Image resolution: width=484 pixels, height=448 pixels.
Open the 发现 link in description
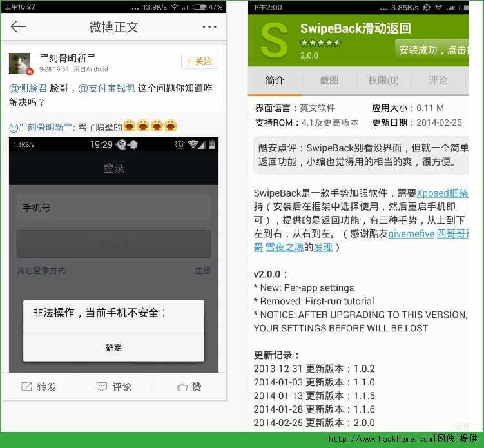click(x=323, y=248)
